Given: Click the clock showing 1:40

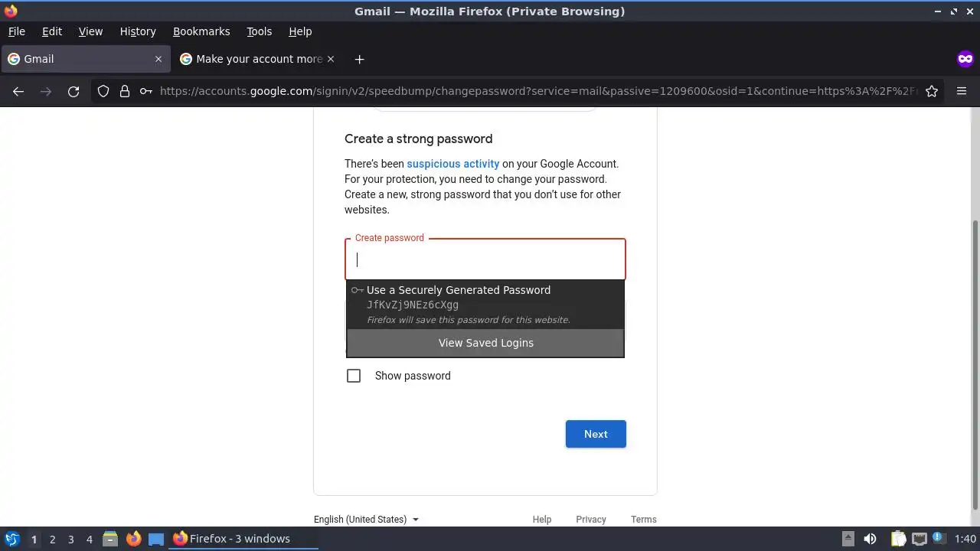Looking at the screenshot, I should pyautogui.click(x=965, y=539).
